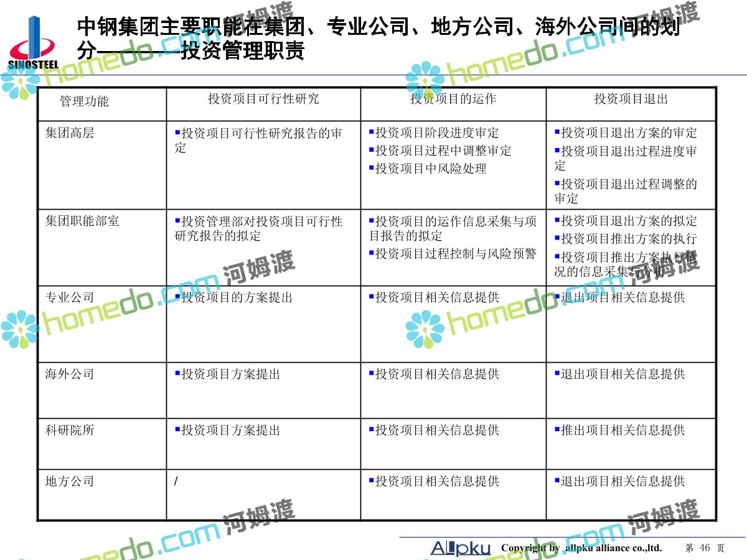Click the 科研院所 row label
Image resolution: width=747 pixels, height=560 pixels.
(70, 430)
